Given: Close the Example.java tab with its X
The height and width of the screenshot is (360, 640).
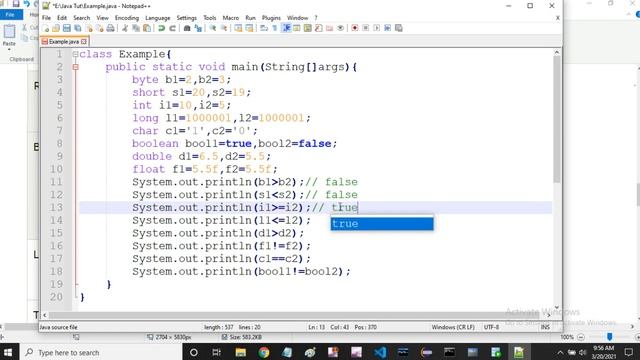Looking at the screenshot, I should click(84, 42).
